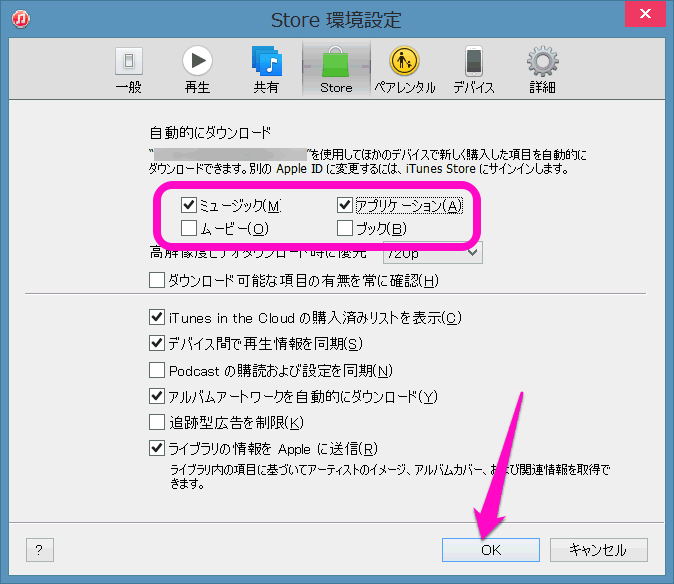Enable the ムービー (Movies) auto-download checkbox
Image resolution: width=674 pixels, height=584 pixels.
point(189,229)
